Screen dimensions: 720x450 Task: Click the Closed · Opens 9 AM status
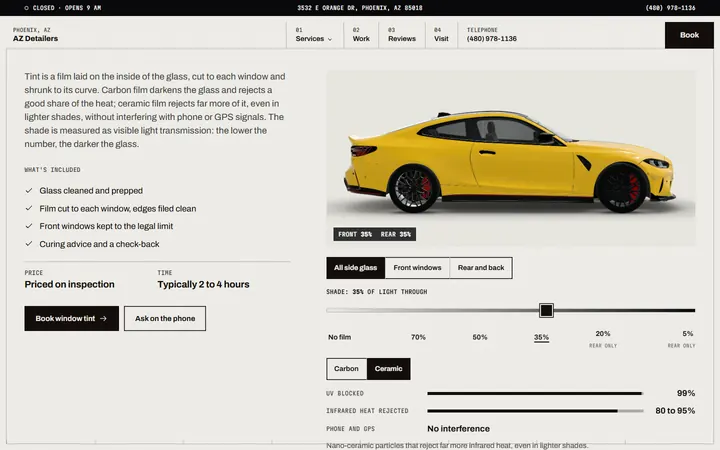tap(62, 8)
